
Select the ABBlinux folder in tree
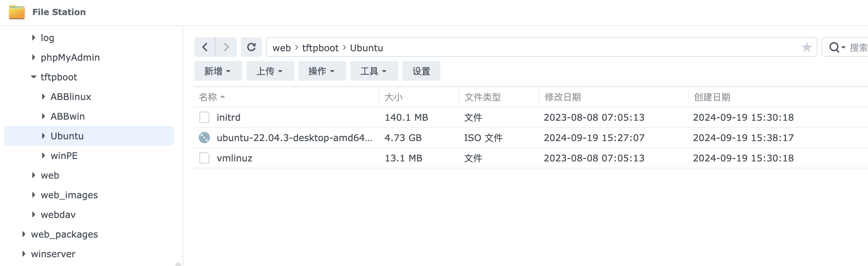coord(71,97)
